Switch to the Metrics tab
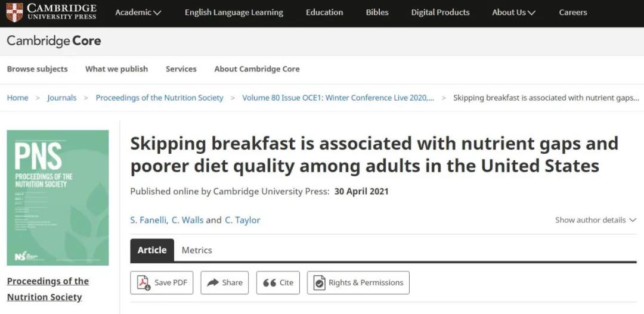This screenshot has height=314, width=644. 197,250
